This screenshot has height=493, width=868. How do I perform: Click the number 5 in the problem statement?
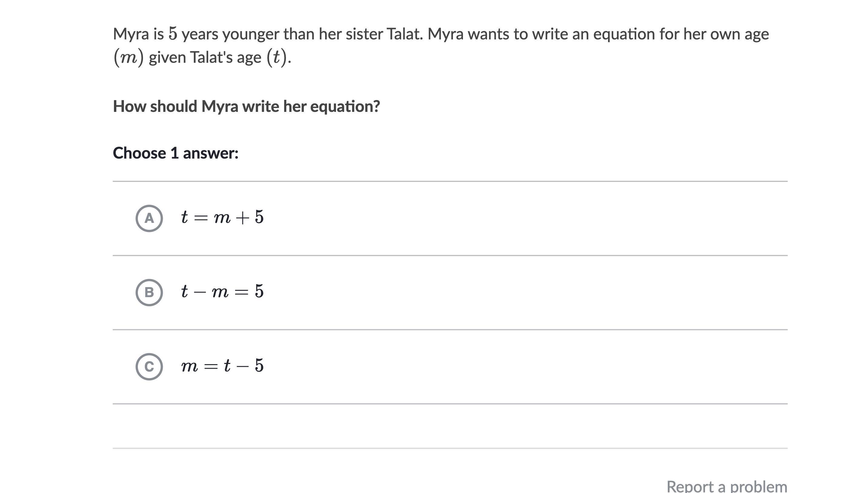[173, 34]
